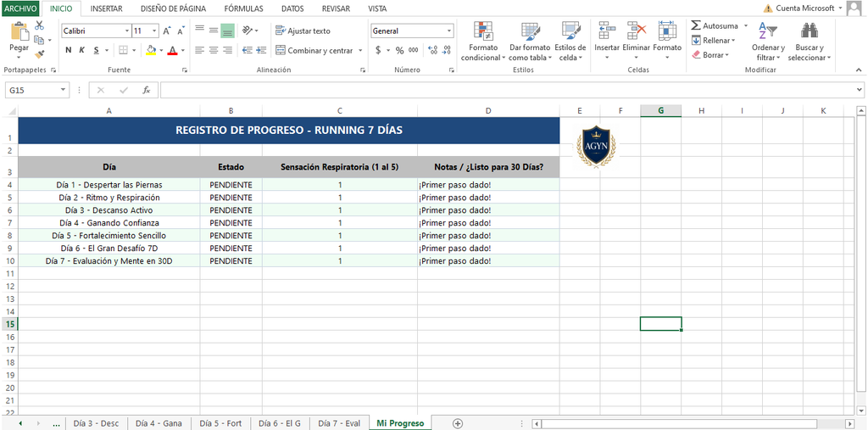Screen dimensions: 868x430
Task: Click the Autosuma button
Action: point(715,26)
